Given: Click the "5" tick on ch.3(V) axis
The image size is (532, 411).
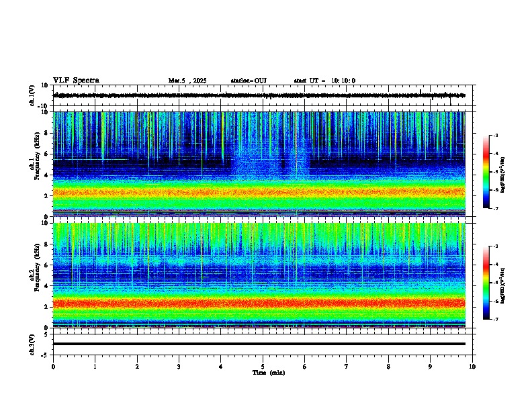Looking at the screenshot, I should click(x=47, y=334).
